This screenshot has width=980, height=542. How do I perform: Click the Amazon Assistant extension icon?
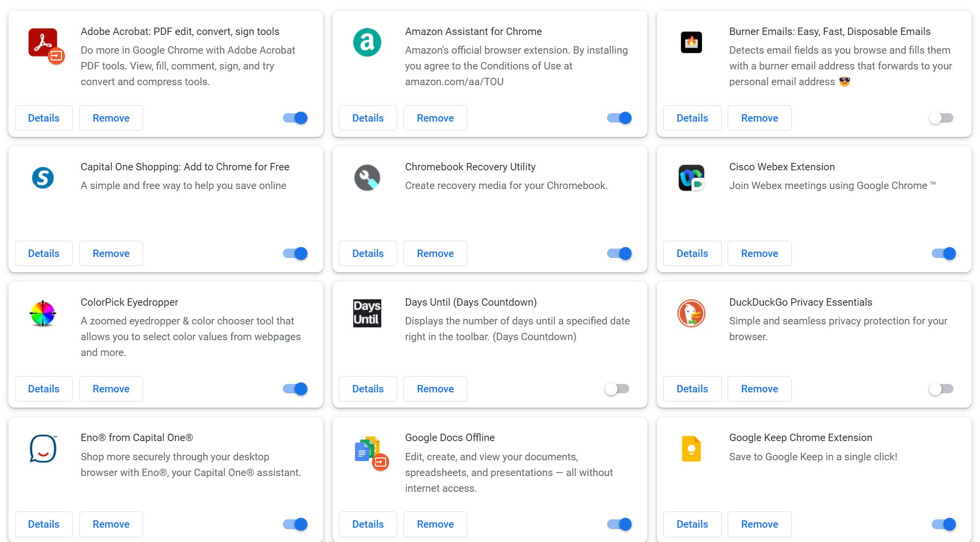tap(367, 42)
